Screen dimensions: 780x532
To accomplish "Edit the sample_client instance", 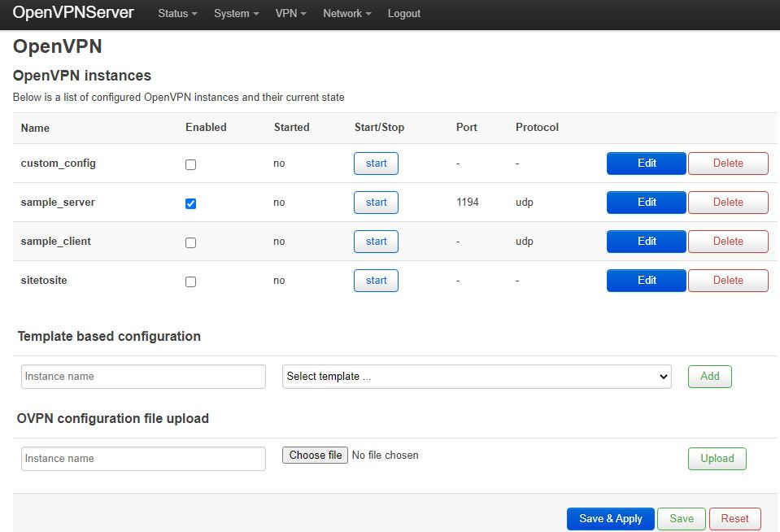I will click(x=646, y=242).
